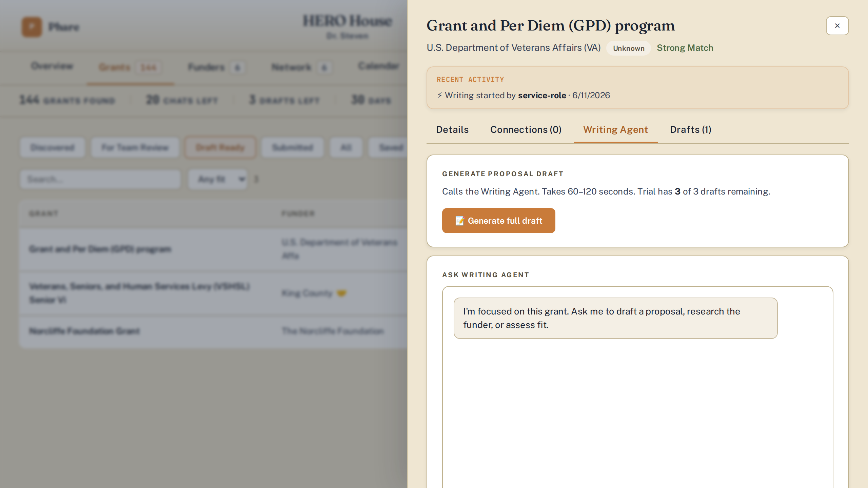Image resolution: width=868 pixels, height=488 pixels.
Task: Open the Grants 144 tab
Action: [130, 67]
